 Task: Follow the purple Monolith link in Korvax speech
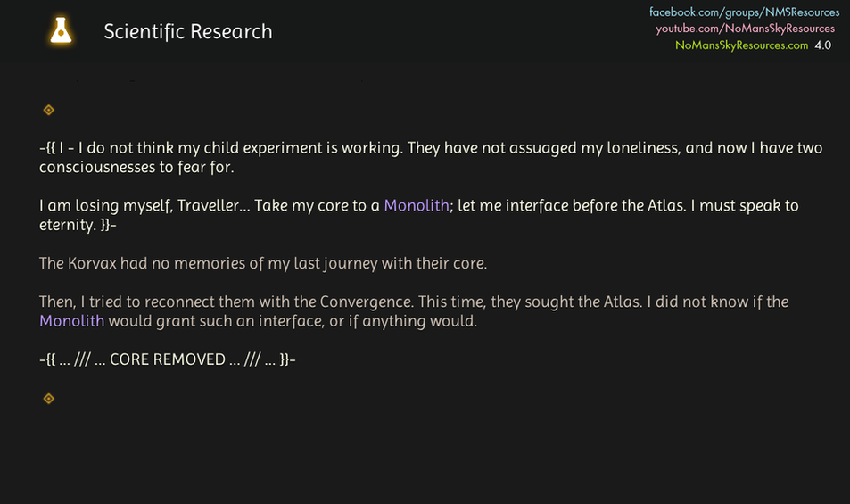(x=417, y=205)
